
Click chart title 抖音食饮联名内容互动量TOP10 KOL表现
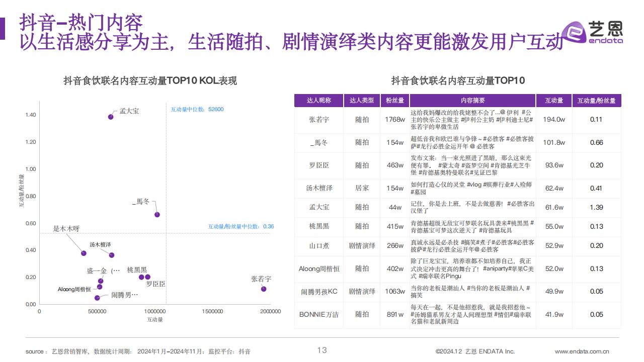[x=150, y=80]
